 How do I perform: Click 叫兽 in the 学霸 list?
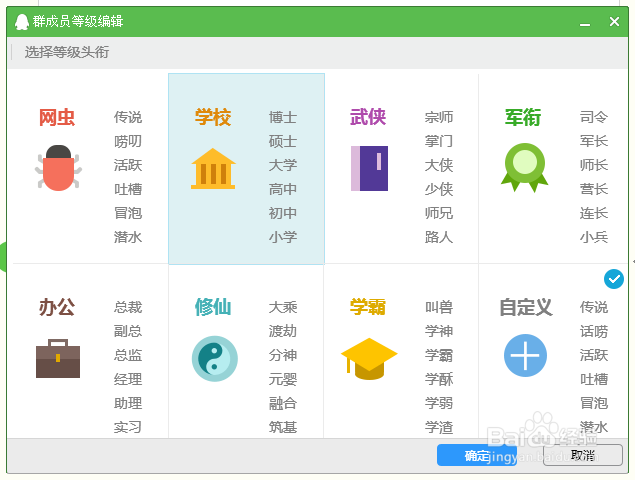click(439, 307)
